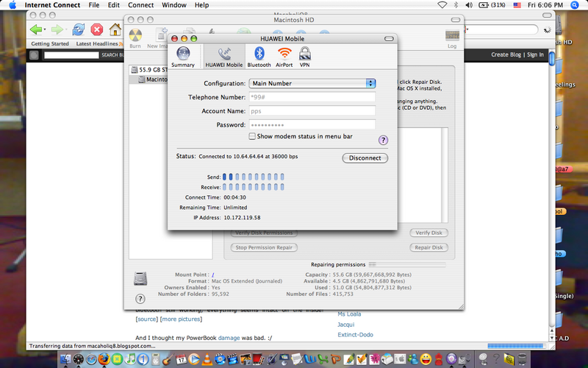Click the AirPort status icon in menu bar
The image size is (588, 368).
pos(442,5)
